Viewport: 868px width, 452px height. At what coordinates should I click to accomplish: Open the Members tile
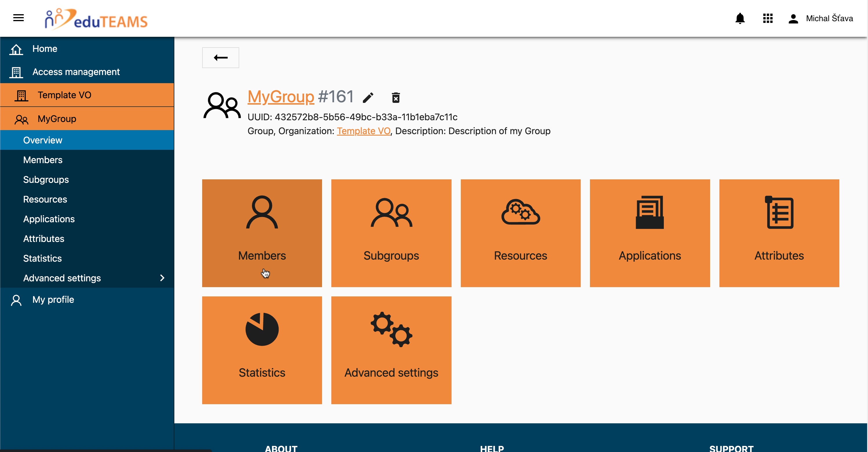262,233
